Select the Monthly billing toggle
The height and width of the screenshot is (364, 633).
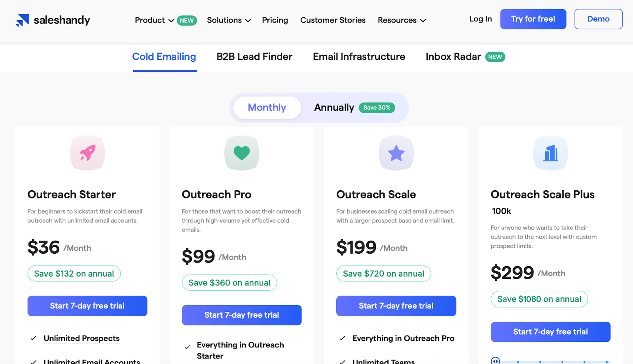coord(267,107)
